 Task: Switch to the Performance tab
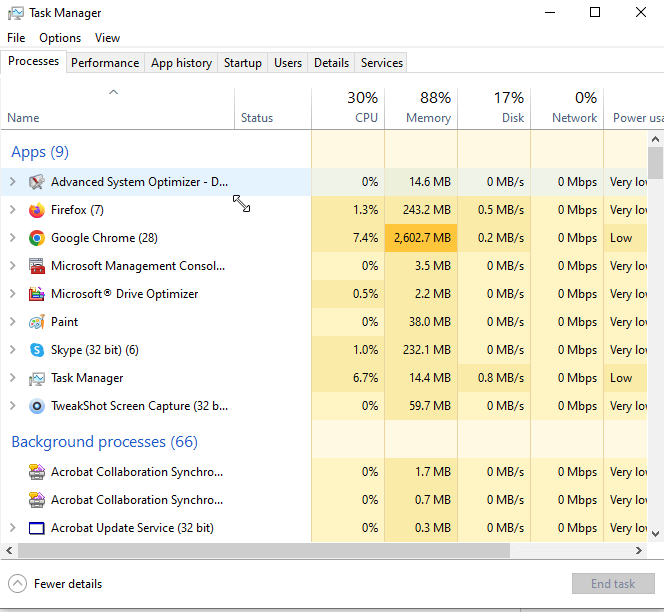pos(105,62)
